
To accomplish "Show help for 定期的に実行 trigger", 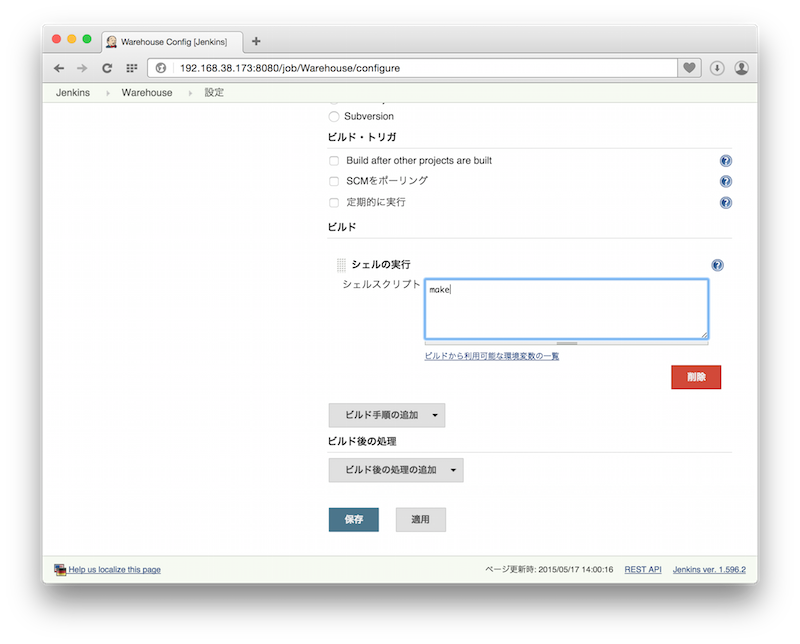I will (726, 202).
